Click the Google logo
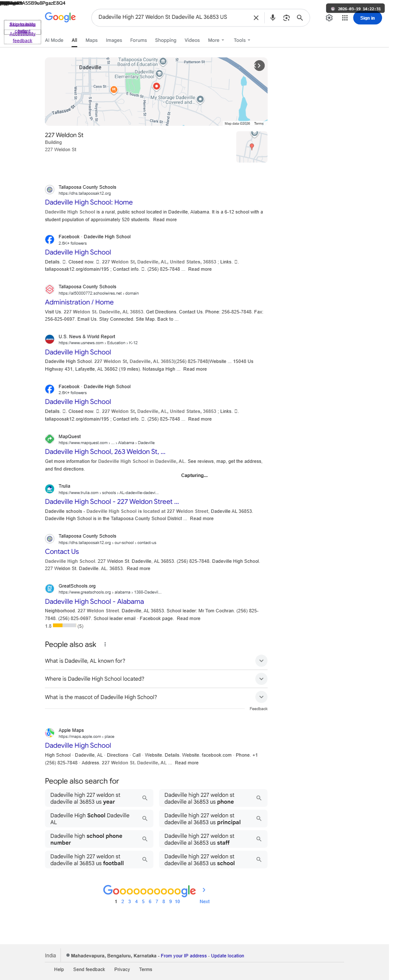Viewport: 394px width, 980px height. click(60, 17)
